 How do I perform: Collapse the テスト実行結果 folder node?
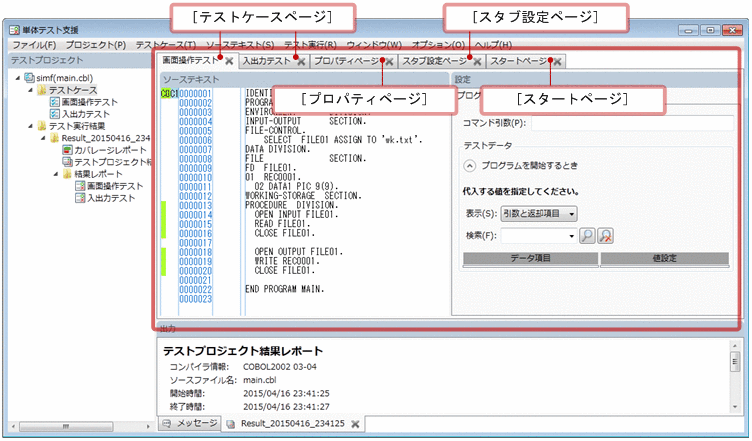(x=30, y=126)
